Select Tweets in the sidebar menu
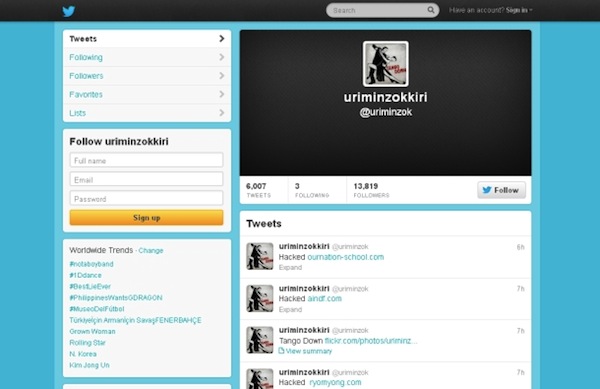This screenshot has width=600, height=389. pyautogui.click(x=147, y=39)
